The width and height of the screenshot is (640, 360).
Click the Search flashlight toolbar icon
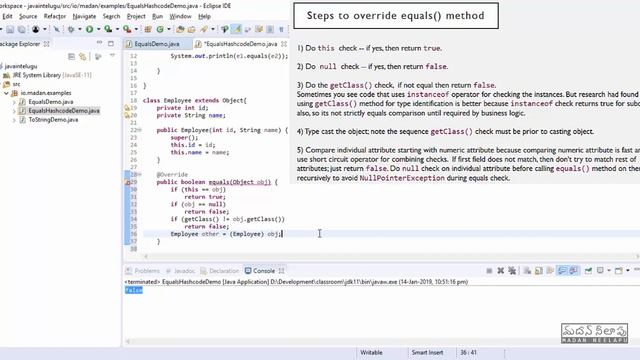[204, 29]
